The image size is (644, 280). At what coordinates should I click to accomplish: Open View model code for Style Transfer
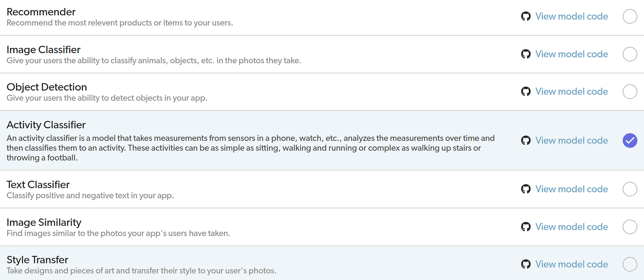(x=572, y=264)
